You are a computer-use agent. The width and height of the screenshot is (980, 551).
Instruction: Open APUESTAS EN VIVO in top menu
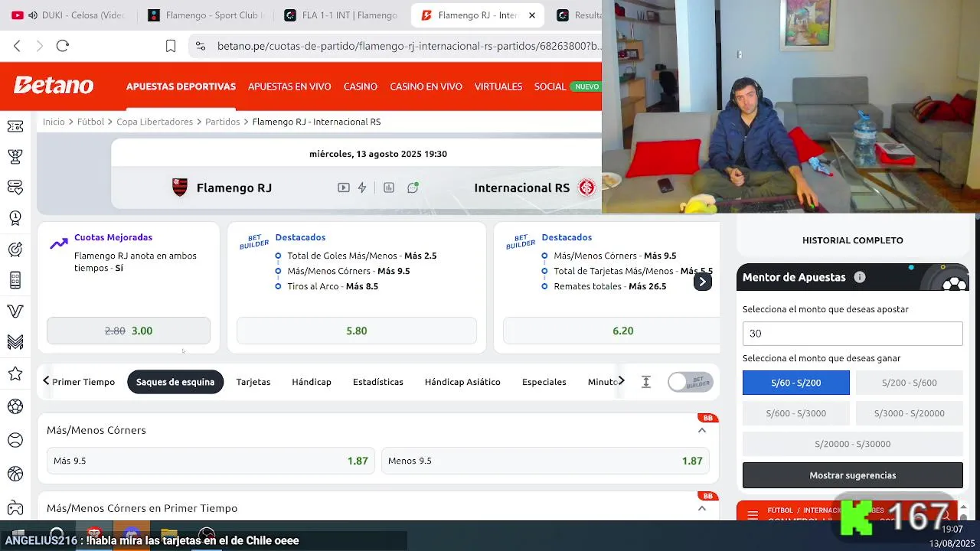pyautogui.click(x=289, y=86)
